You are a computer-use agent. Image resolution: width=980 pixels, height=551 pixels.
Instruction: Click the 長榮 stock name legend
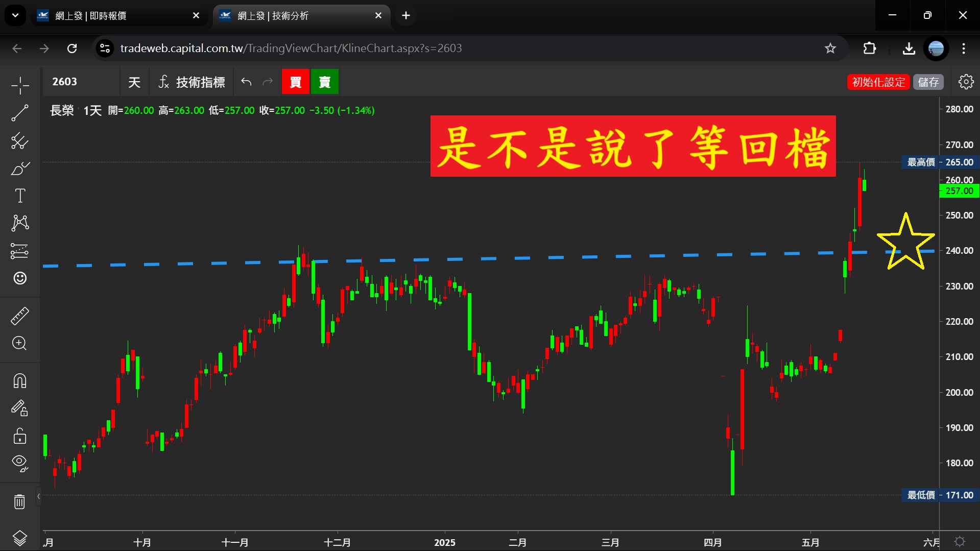(62, 110)
